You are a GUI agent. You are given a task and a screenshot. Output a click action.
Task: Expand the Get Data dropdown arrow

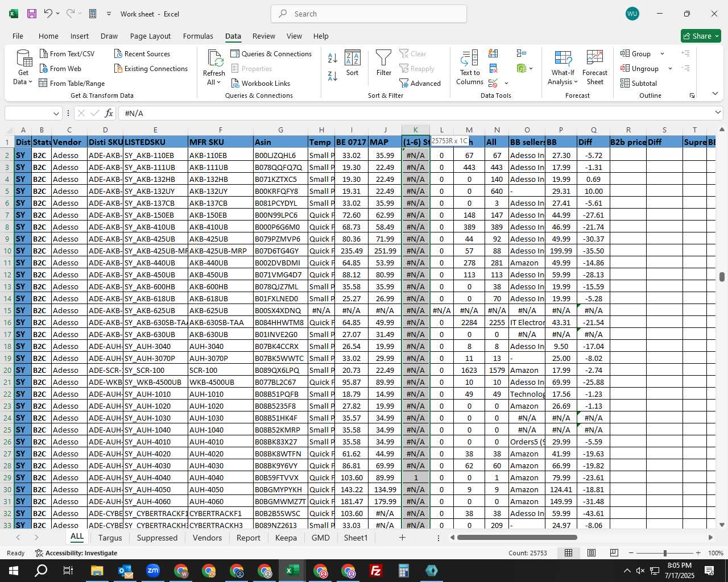30,82
